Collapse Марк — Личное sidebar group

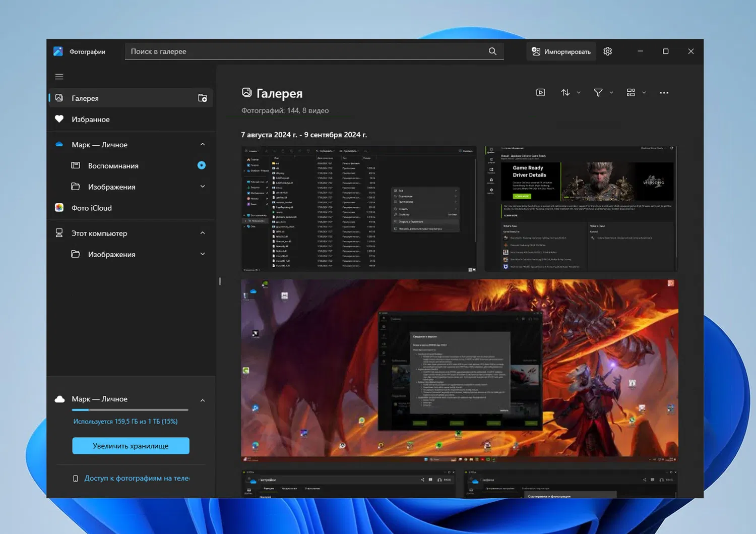(x=203, y=144)
